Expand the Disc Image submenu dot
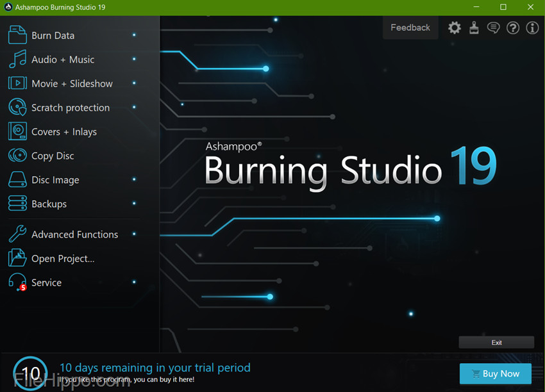The width and height of the screenshot is (545, 392). click(x=134, y=180)
